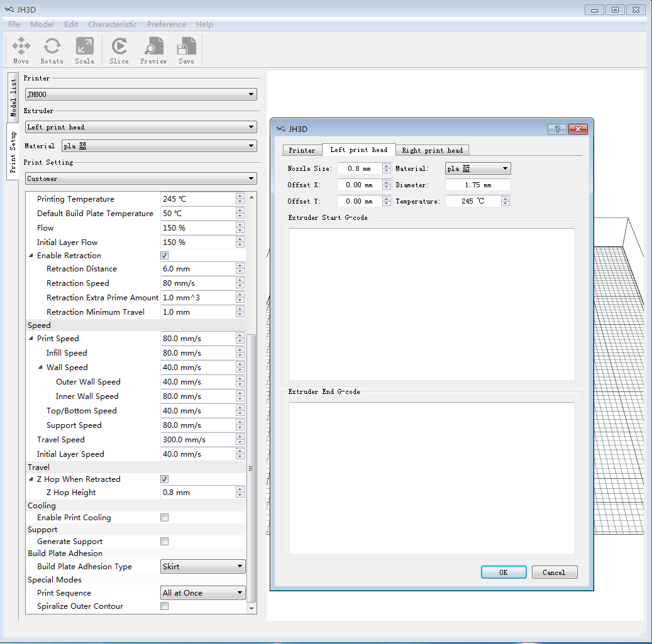Close the JH3D dialog with X
The width and height of the screenshot is (652, 644).
pos(577,129)
